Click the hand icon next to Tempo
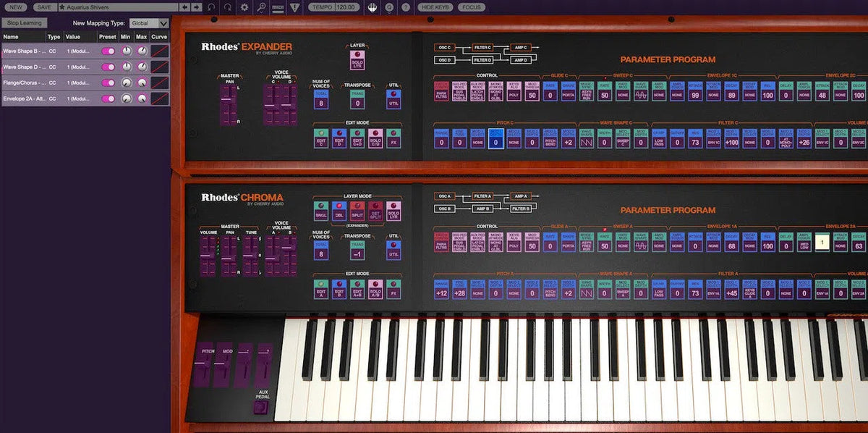Image resolution: width=868 pixels, height=433 pixels. tap(373, 7)
